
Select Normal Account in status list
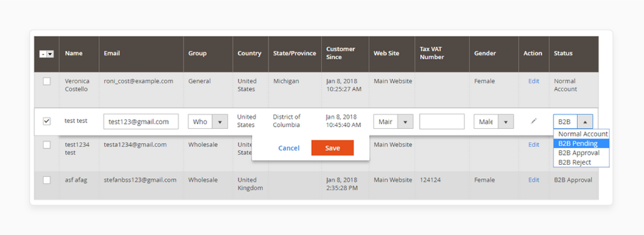tap(582, 134)
